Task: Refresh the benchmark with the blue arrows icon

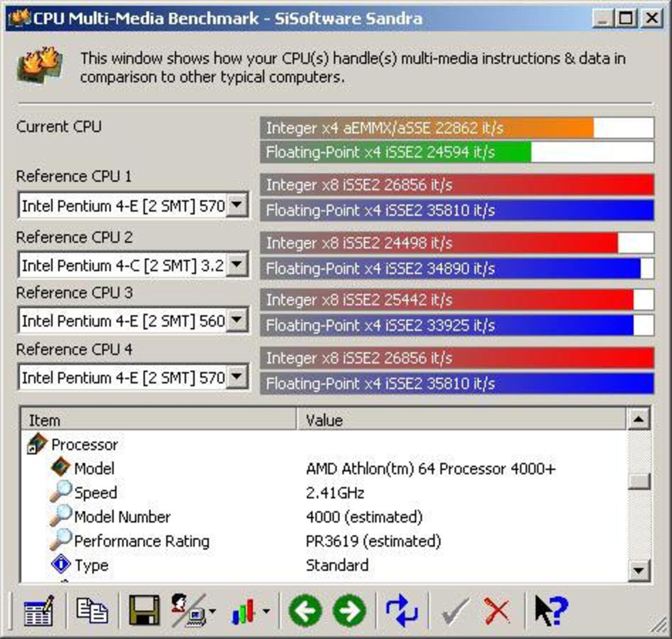Action: click(x=401, y=610)
